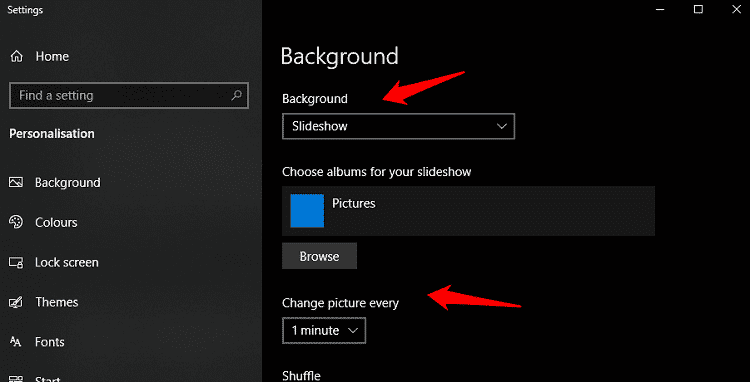Close the Settings window
The width and height of the screenshot is (750, 382).
(x=736, y=10)
